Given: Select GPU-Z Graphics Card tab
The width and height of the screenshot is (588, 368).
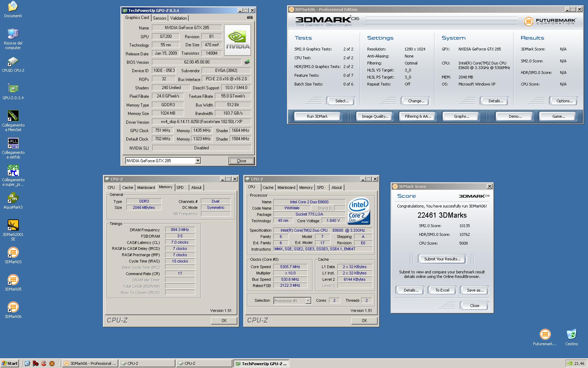Looking at the screenshot, I should (137, 18).
